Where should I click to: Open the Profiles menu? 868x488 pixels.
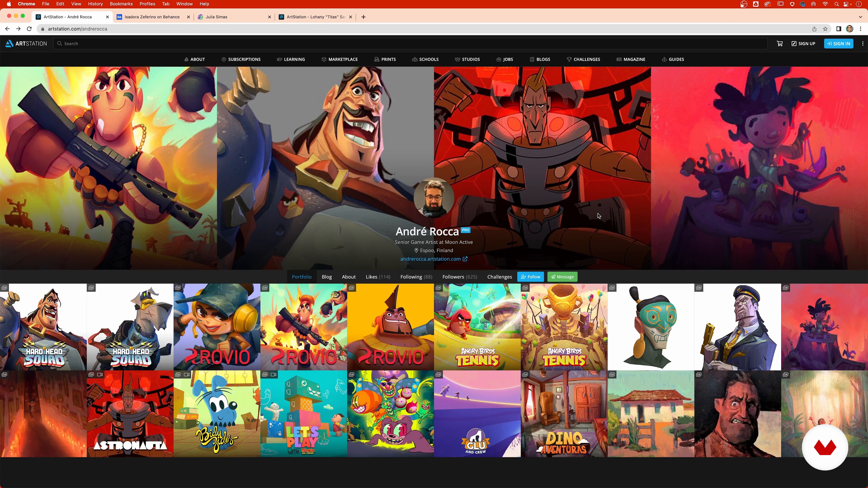[x=147, y=4]
